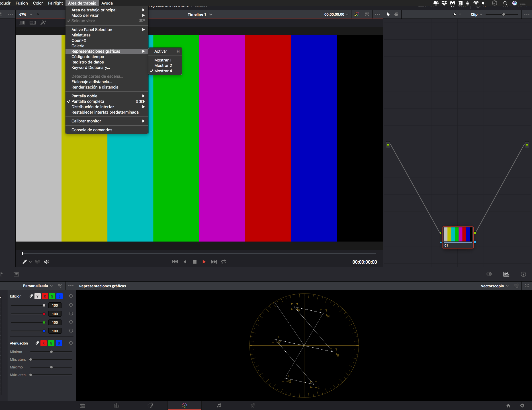Open the viewer timecode dropdown
The image size is (532, 410).
336,14
